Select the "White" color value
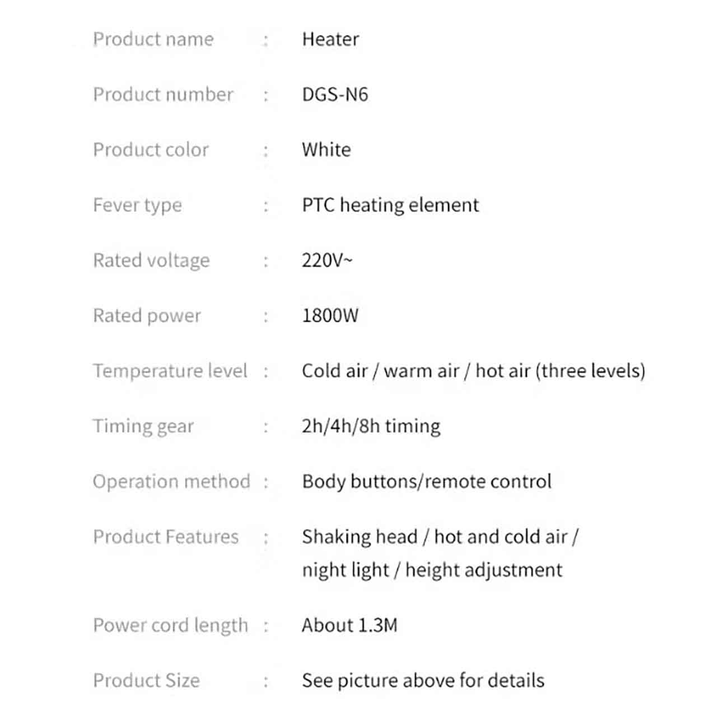 click(326, 150)
